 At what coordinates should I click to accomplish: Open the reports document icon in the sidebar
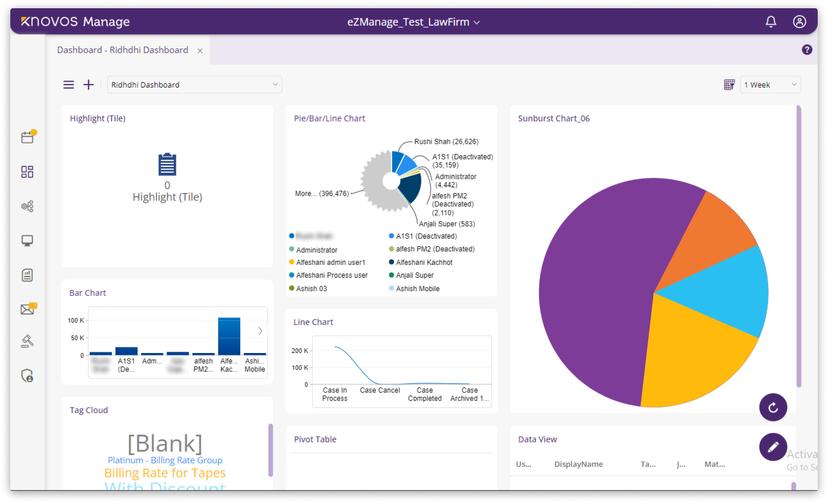[27, 275]
